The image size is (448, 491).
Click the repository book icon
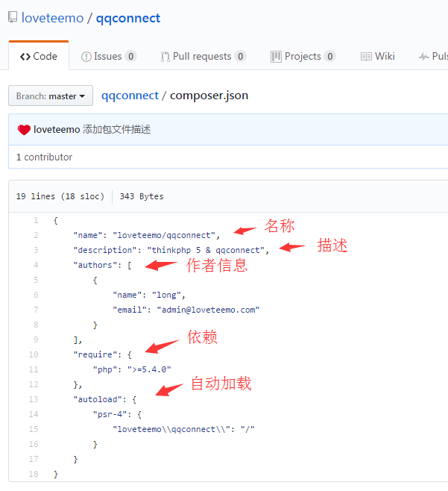(x=13, y=18)
